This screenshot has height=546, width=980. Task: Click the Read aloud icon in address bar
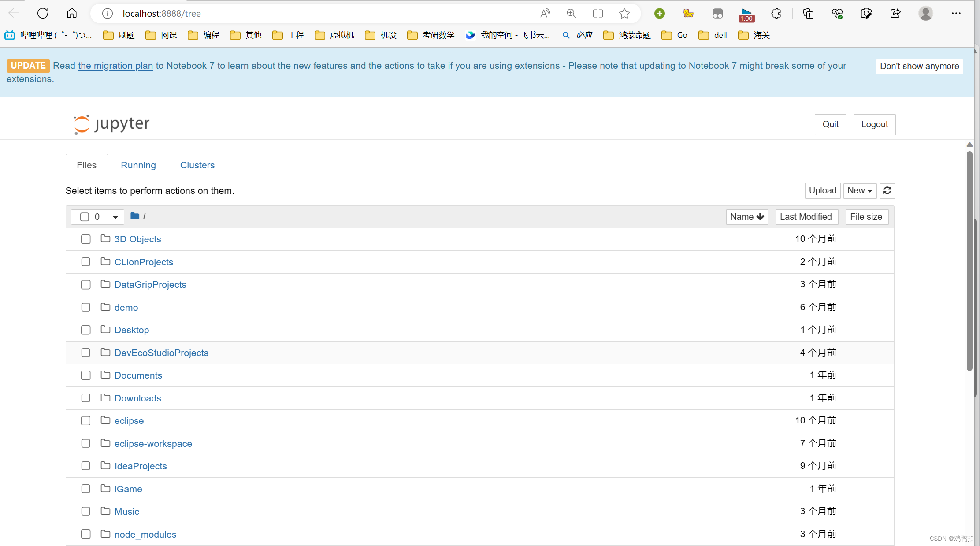pos(545,13)
